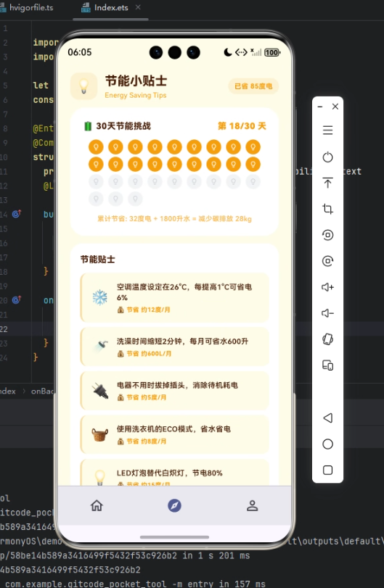The image size is (384, 588).
Task: Minimize the emulator toolbar panel
Action: (320, 107)
